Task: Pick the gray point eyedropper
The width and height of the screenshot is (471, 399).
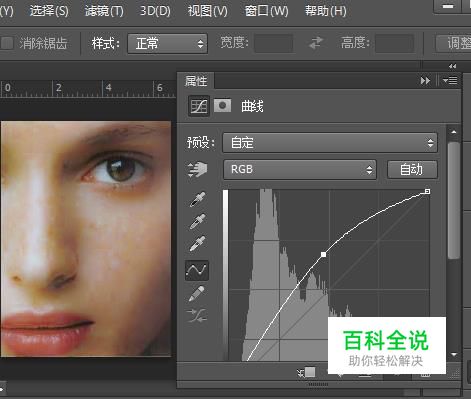Action: 198,222
